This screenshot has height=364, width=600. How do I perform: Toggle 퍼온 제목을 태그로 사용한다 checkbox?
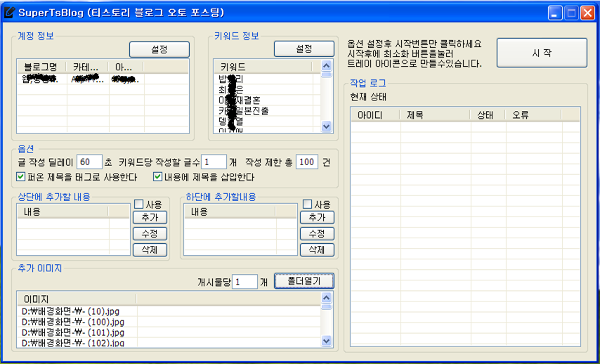point(20,177)
